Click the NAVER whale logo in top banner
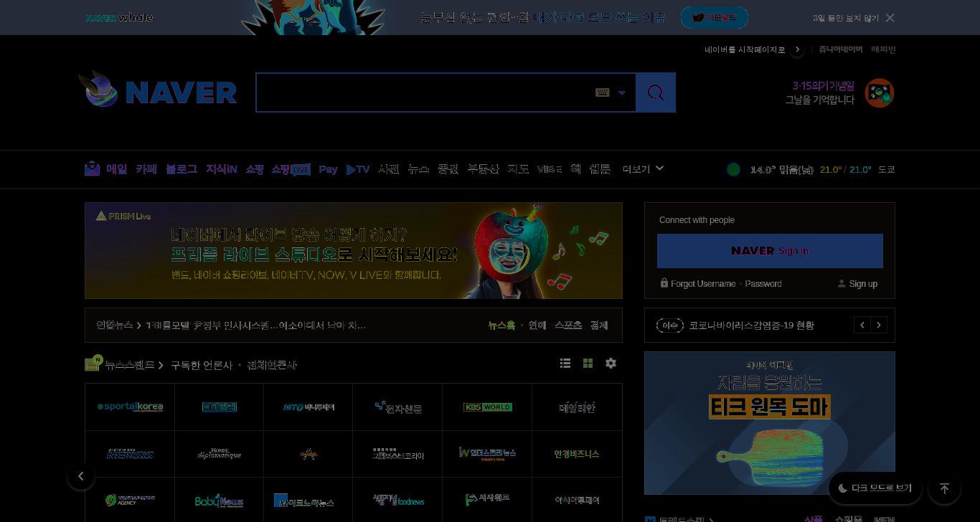Image resolution: width=980 pixels, height=522 pixels. pyautogui.click(x=119, y=17)
